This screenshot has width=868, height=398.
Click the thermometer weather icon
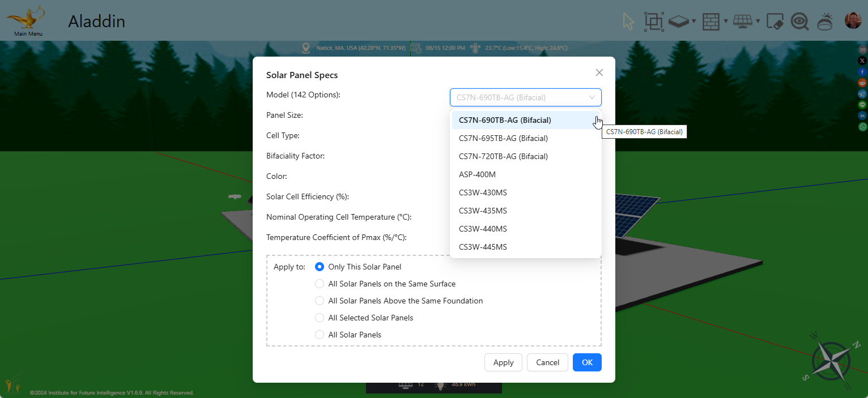coord(475,48)
